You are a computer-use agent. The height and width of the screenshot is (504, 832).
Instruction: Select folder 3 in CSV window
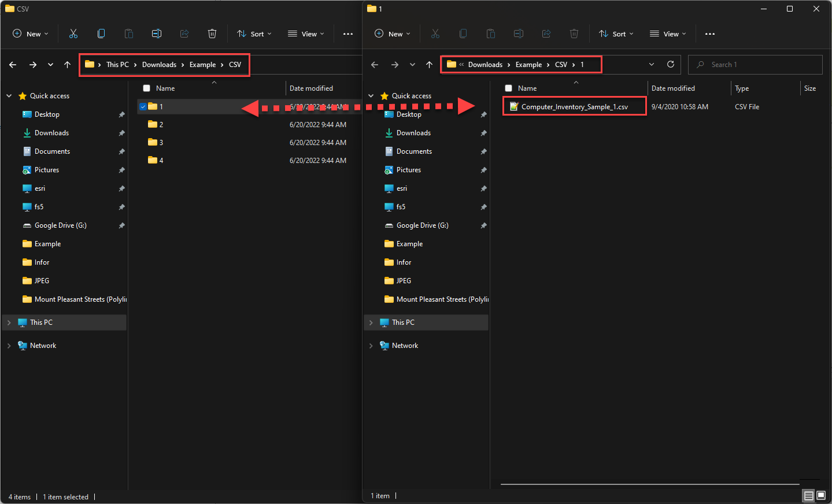[x=161, y=142]
